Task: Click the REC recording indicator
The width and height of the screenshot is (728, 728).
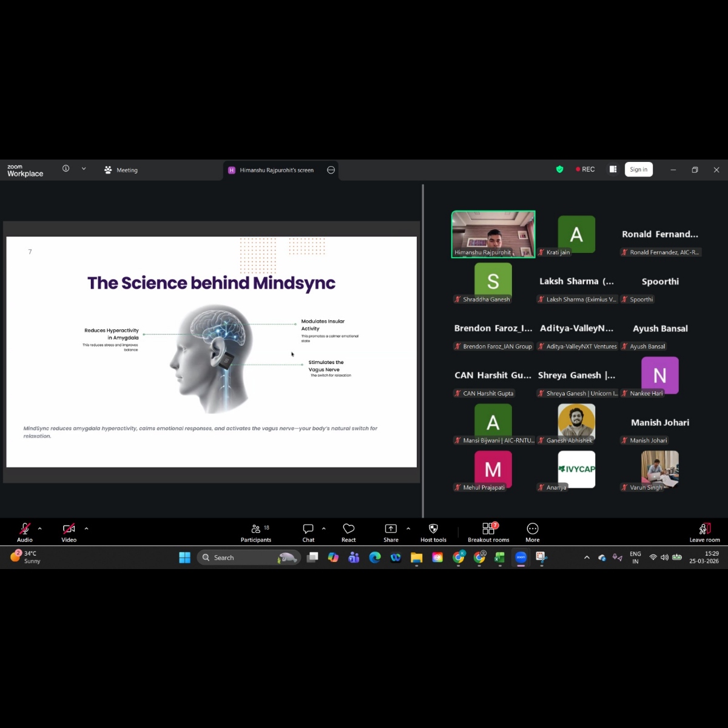Action: (585, 170)
